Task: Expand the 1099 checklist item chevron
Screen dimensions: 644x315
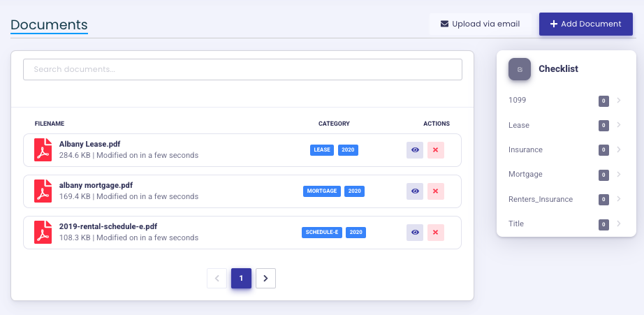Action: (x=619, y=100)
